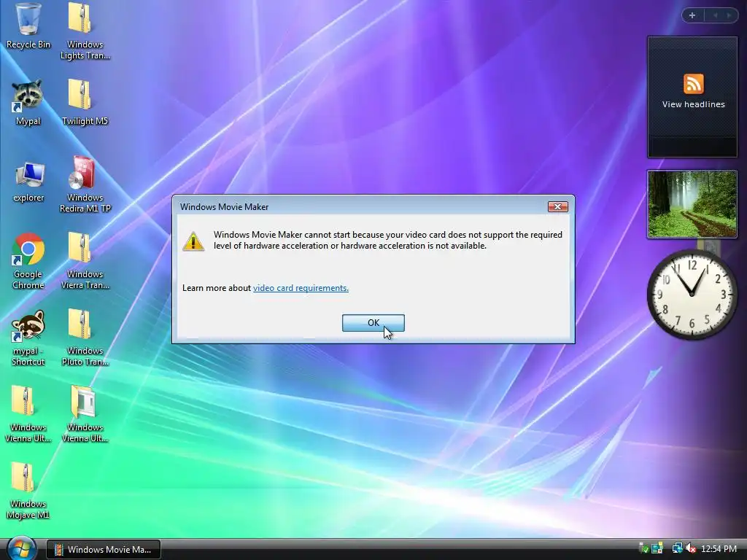This screenshot has height=560, width=747.
Task: Click the forest slideshow gadget picture
Action: click(x=692, y=204)
